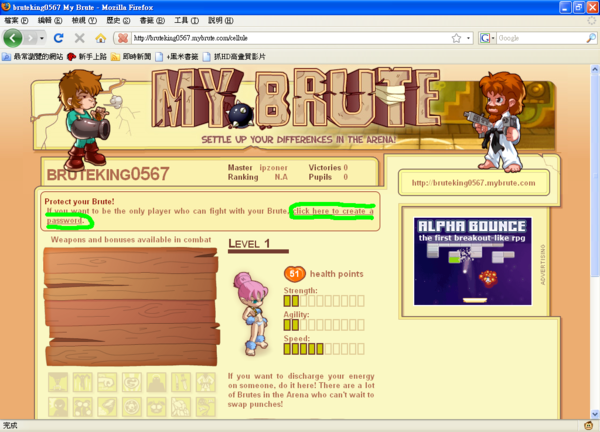The image size is (600, 432).
Task: Click the Strength stat bar
Action: (324, 301)
